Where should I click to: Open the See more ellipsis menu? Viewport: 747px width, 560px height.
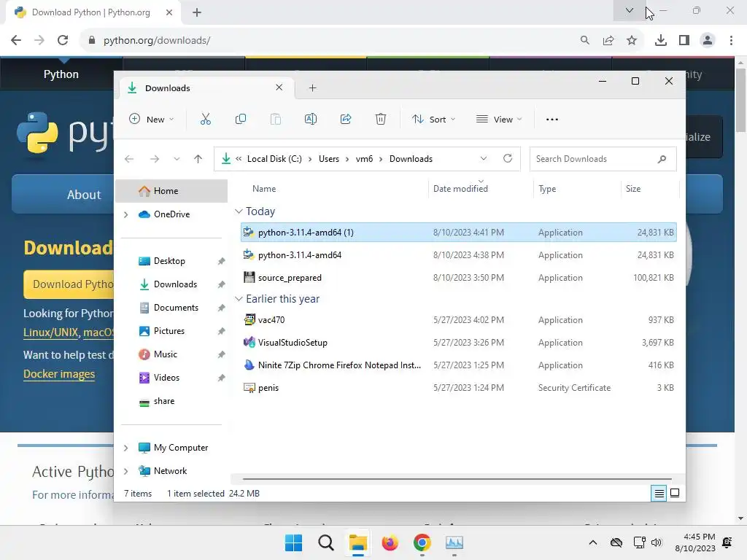552,119
